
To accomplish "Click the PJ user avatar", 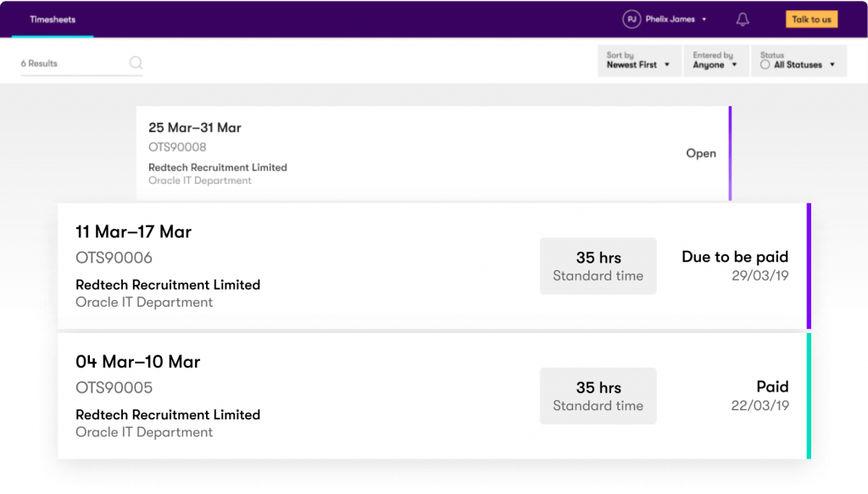I will (x=631, y=19).
